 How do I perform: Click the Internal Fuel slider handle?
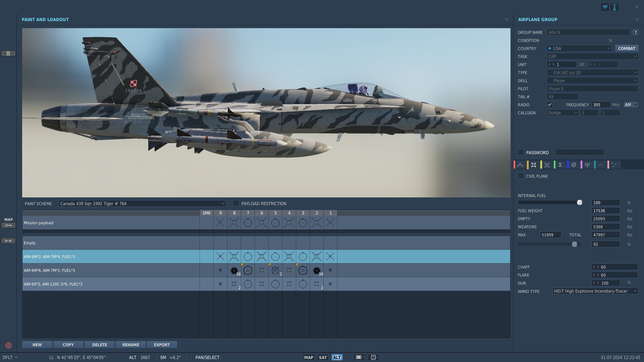pos(579,202)
